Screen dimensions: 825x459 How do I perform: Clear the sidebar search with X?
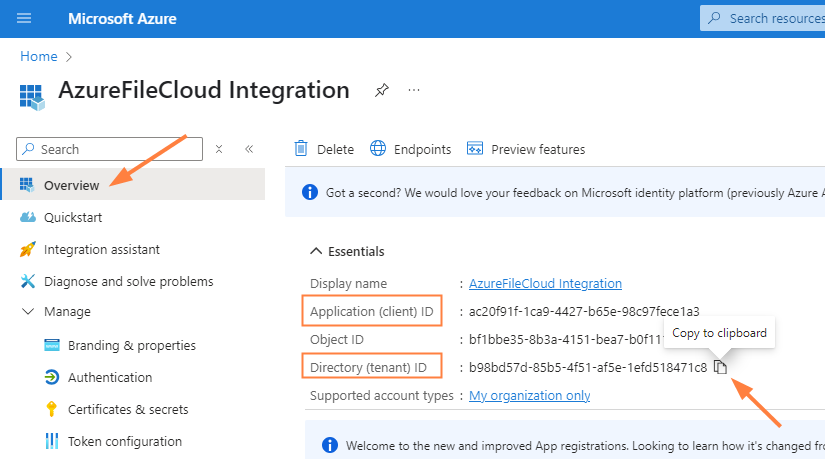(219, 149)
